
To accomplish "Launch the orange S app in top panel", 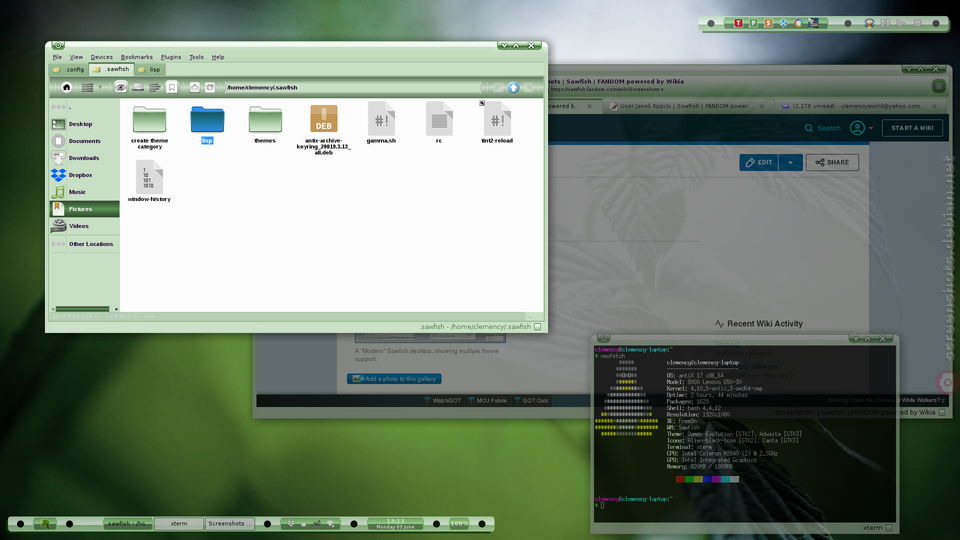I will [x=768, y=23].
